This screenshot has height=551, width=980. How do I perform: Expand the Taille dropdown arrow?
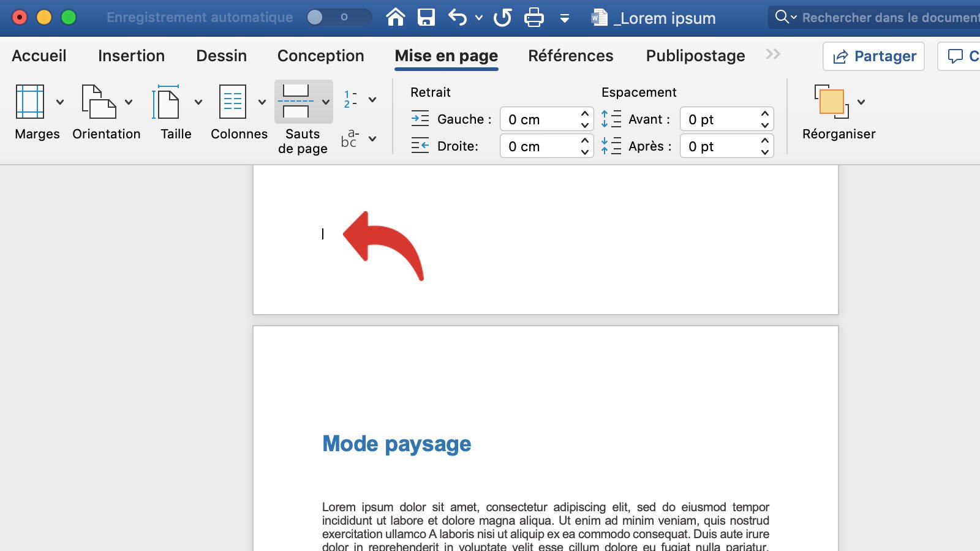(198, 102)
